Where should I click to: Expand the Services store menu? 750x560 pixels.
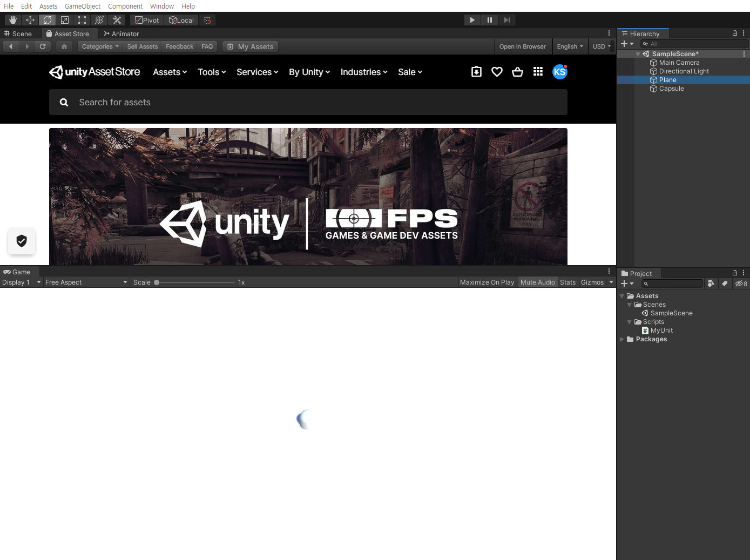(258, 72)
